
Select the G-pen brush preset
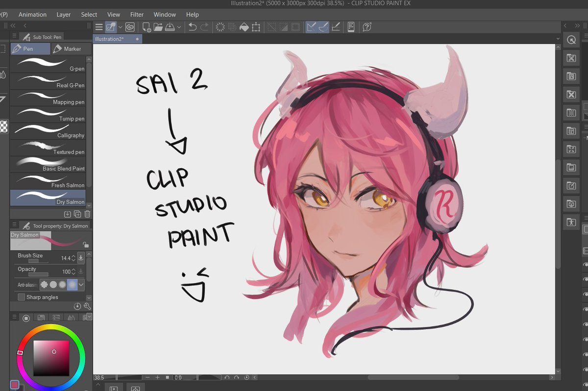click(x=48, y=64)
